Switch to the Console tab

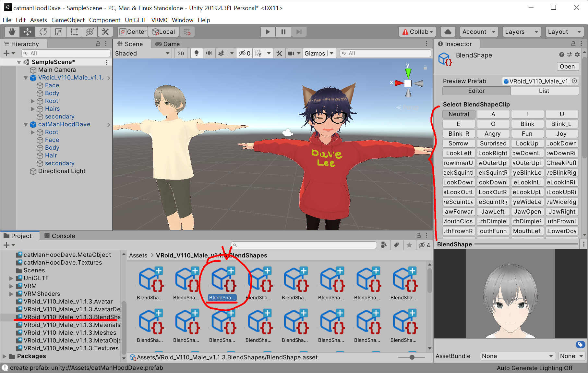60,236
